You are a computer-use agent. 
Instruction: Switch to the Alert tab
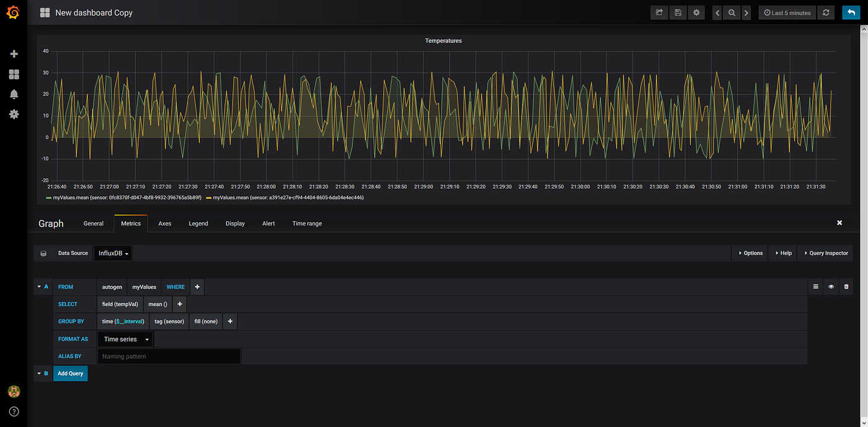(x=268, y=223)
